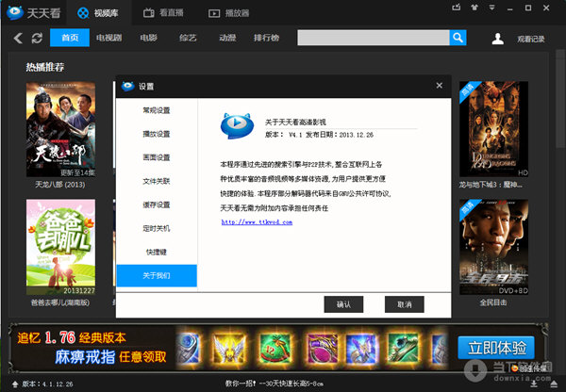The image size is (566, 392).
Task: Click the 天天看 logo icon
Action: pyautogui.click(x=15, y=12)
